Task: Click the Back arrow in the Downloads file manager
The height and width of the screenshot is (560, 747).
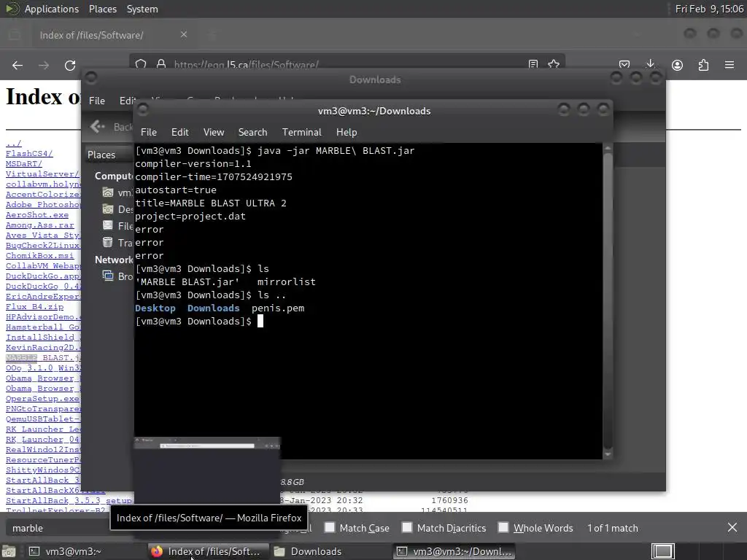Action: click(98, 126)
